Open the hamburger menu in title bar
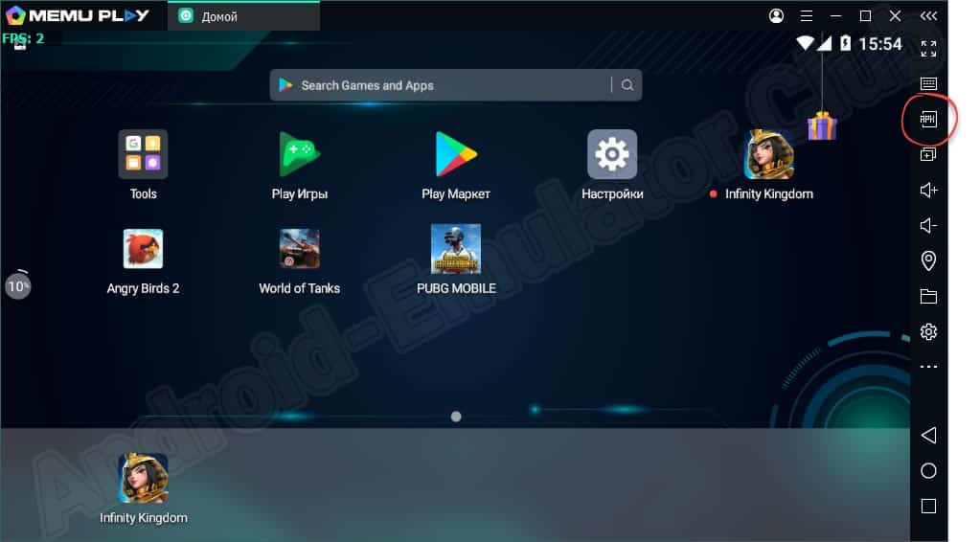The height and width of the screenshot is (542, 980). pyautogui.click(x=806, y=16)
